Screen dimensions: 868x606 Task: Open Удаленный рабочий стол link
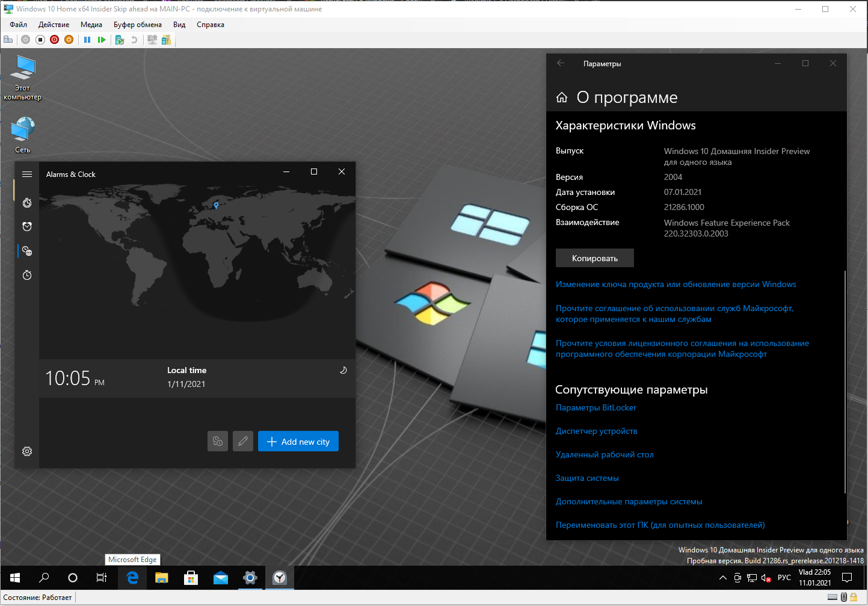605,454
